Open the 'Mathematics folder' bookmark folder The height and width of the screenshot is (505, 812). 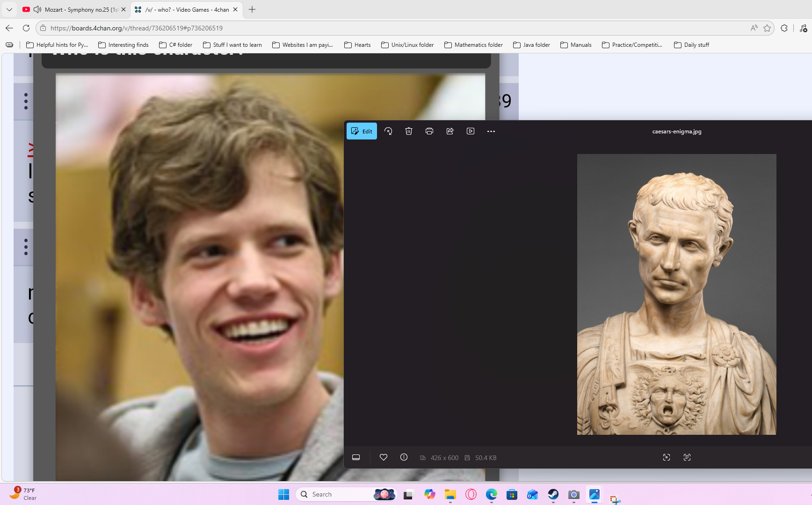point(474,45)
